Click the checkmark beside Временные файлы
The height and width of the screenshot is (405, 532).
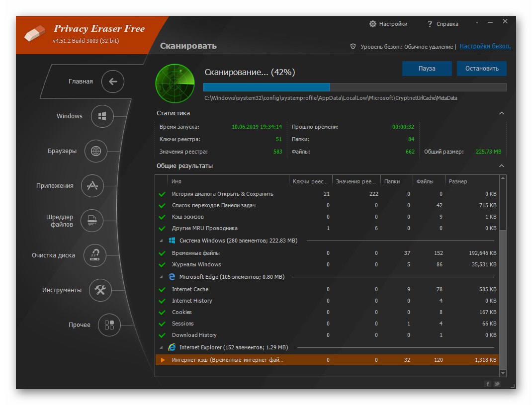pos(162,253)
